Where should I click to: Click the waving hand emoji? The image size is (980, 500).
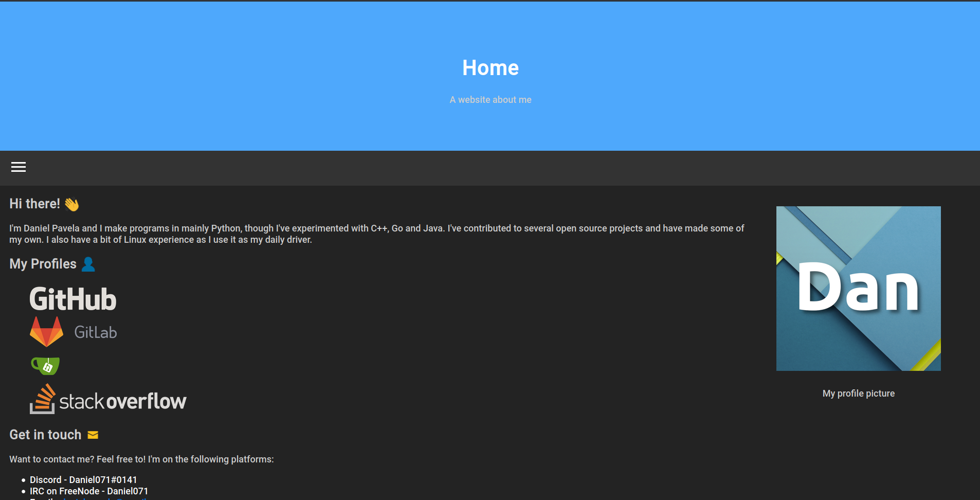tap(71, 204)
